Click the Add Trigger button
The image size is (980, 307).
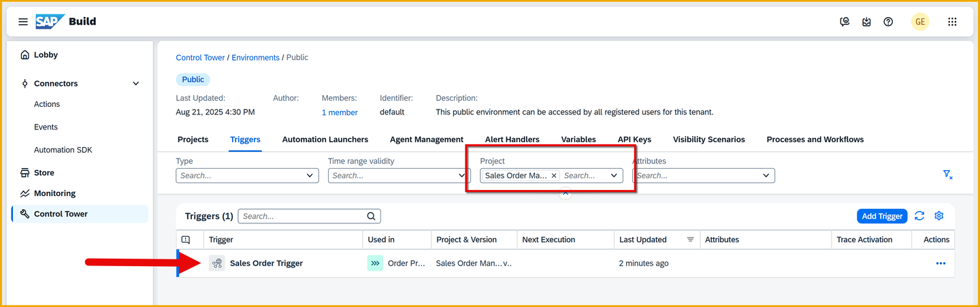click(882, 216)
